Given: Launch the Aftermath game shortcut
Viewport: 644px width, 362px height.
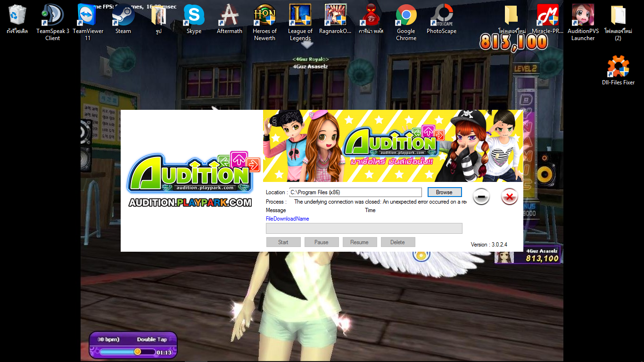Looking at the screenshot, I should tap(230, 20).
